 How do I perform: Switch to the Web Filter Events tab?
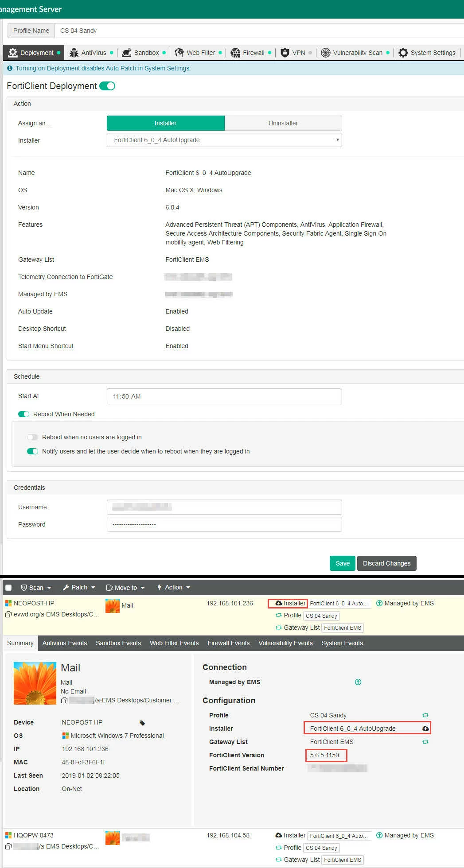pyautogui.click(x=174, y=643)
